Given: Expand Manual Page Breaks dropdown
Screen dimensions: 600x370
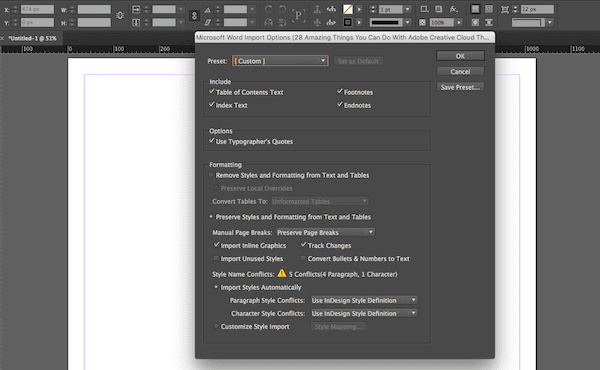Looking at the screenshot, I should (325, 232).
